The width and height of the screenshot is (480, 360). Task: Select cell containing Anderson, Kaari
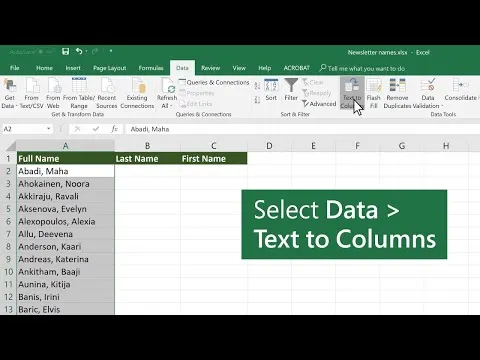click(x=65, y=247)
